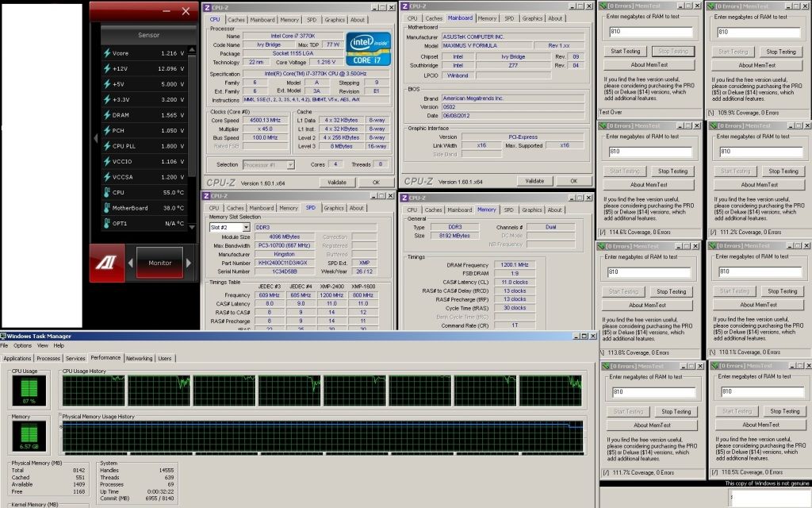Click the CPU temperature thermometer icon
Image resolution: width=812 pixels, height=508 pixels.
point(107,192)
